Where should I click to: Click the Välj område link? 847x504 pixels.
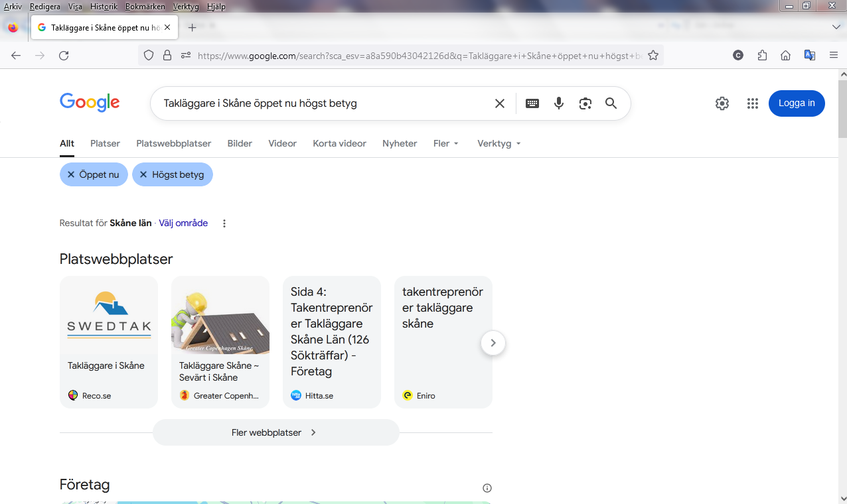pyautogui.click(x=183, y=223)
